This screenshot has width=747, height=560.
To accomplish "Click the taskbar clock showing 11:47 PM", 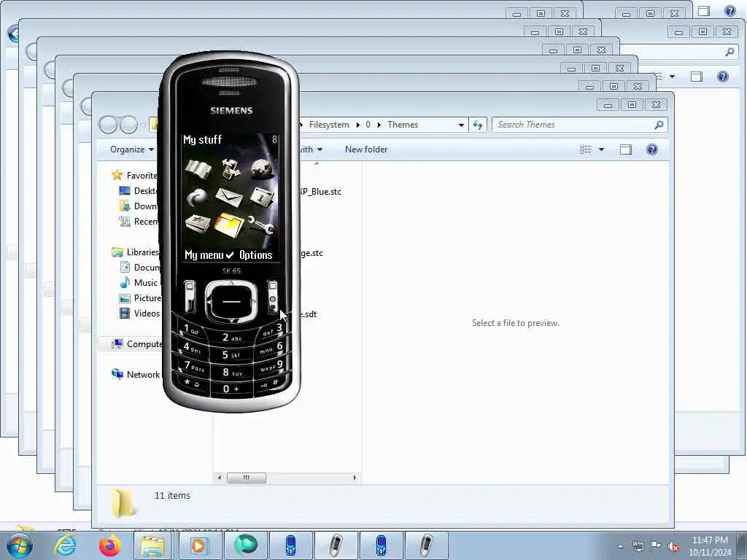I will pyautogui.click(x=710, y=546).
